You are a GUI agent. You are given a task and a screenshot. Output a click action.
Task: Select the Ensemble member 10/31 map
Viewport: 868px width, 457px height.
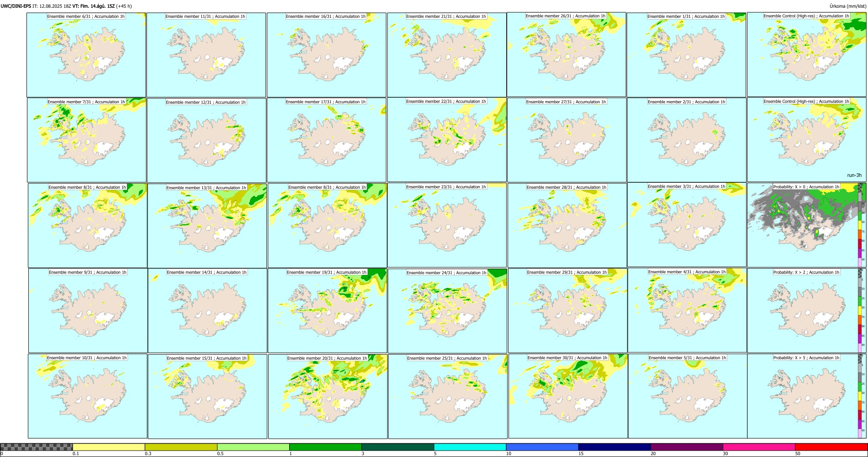(88, 396)
